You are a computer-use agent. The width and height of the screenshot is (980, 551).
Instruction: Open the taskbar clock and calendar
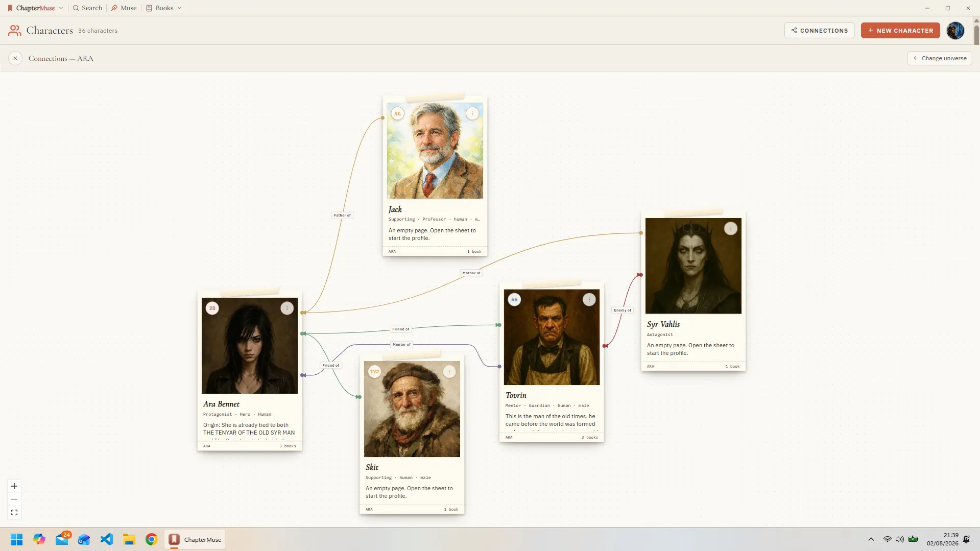[x=943, y=540]
